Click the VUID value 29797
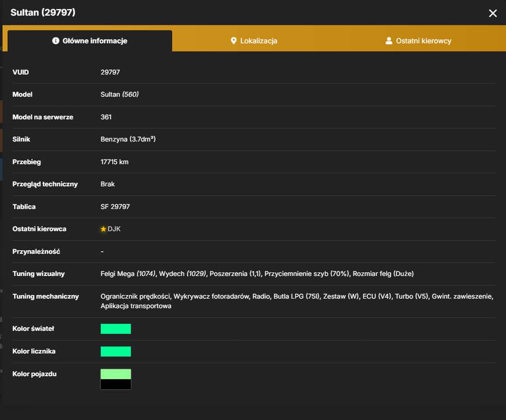The height and width of the screenshot is (420, 506). click(x=110, y=72)
